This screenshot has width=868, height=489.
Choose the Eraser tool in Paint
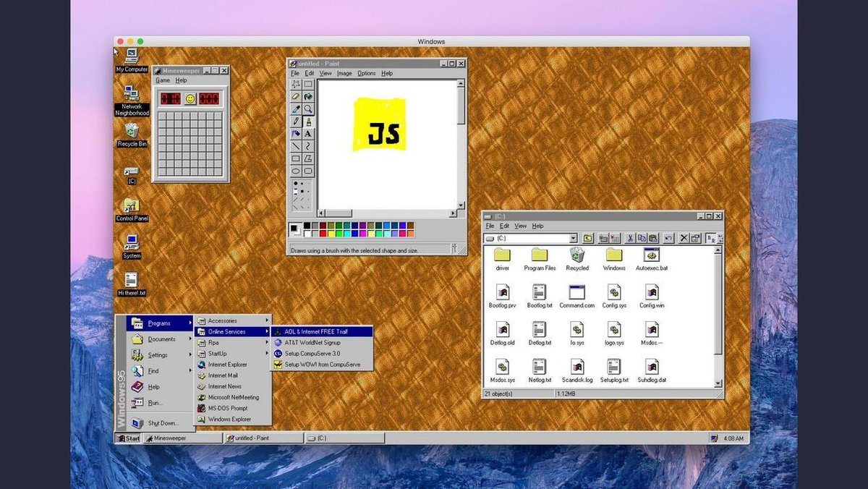(296, 96)
